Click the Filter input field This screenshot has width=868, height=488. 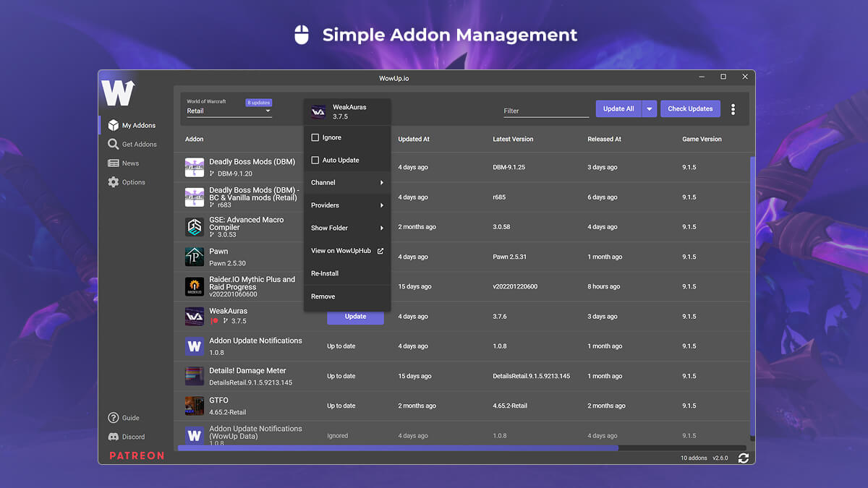[546, 111]
